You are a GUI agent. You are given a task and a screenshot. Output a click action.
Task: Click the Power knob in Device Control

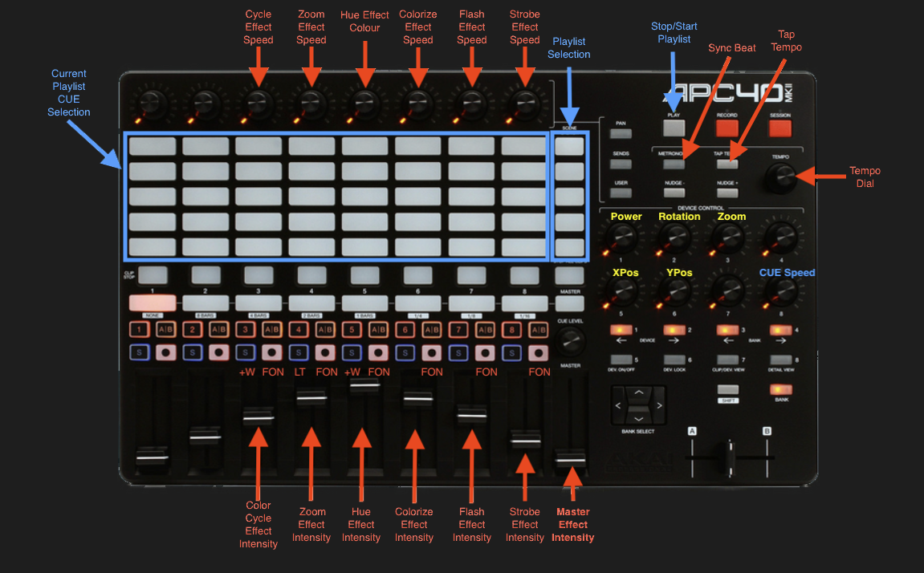(621, 238)
